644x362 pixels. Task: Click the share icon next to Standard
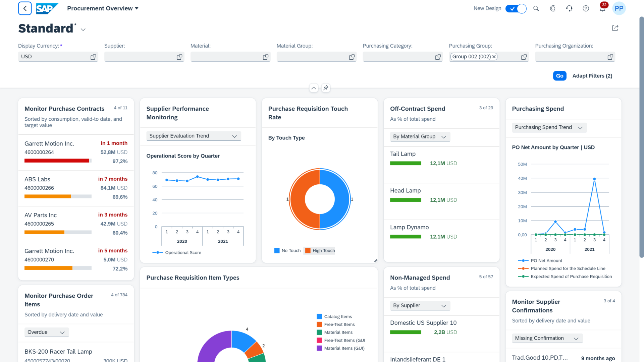[615, 28]
